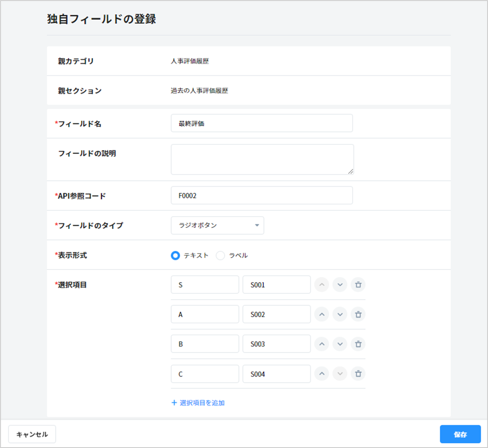488x448 pixels.
Task: Focus the フィールドの説明 text area
Action: pos(262,159)
